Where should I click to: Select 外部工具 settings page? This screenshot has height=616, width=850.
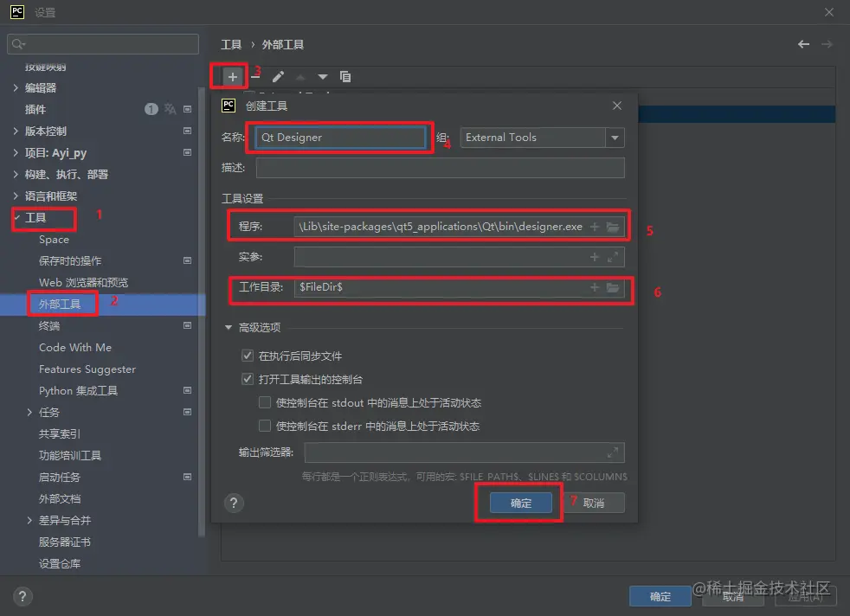pyautogui.click(x=60, y=305)
